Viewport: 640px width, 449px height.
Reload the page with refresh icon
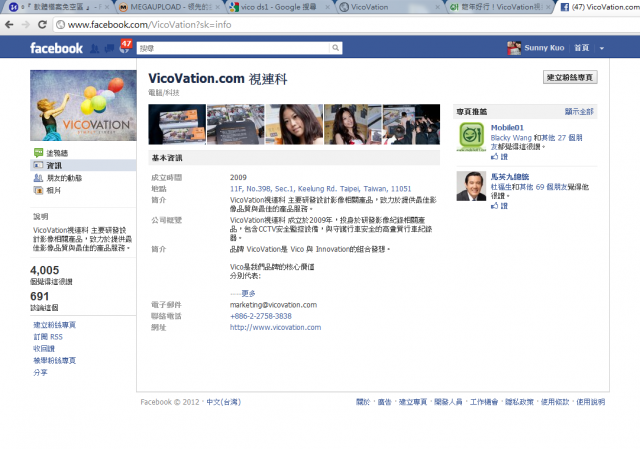tap(42, 24)
